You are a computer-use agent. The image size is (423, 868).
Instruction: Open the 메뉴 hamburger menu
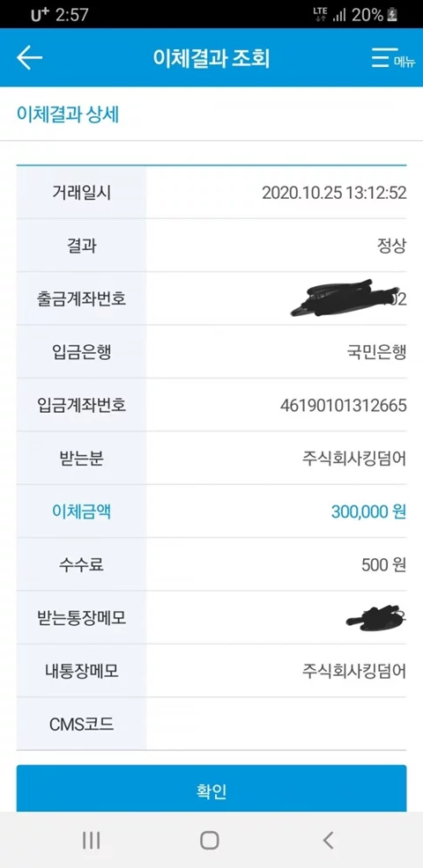click(x=393, y=58)
